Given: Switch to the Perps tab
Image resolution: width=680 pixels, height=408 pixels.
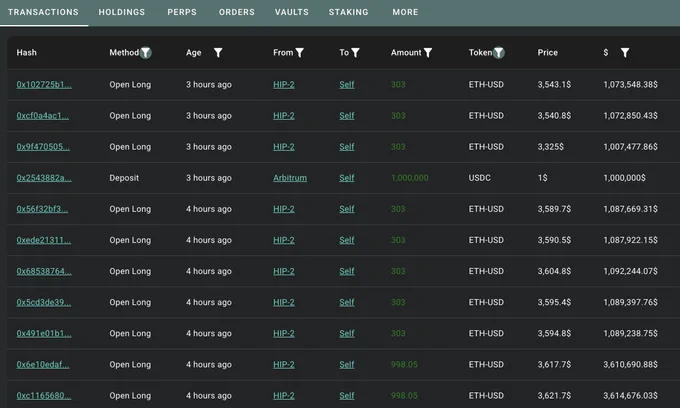Looking at the screenshot, I should coord(182,12).
